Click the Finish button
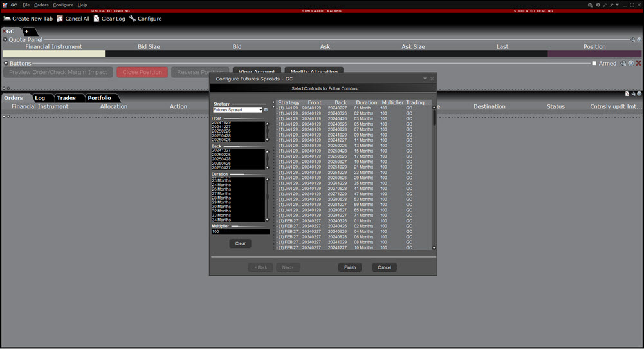644x349 pixels. [350, 267]
